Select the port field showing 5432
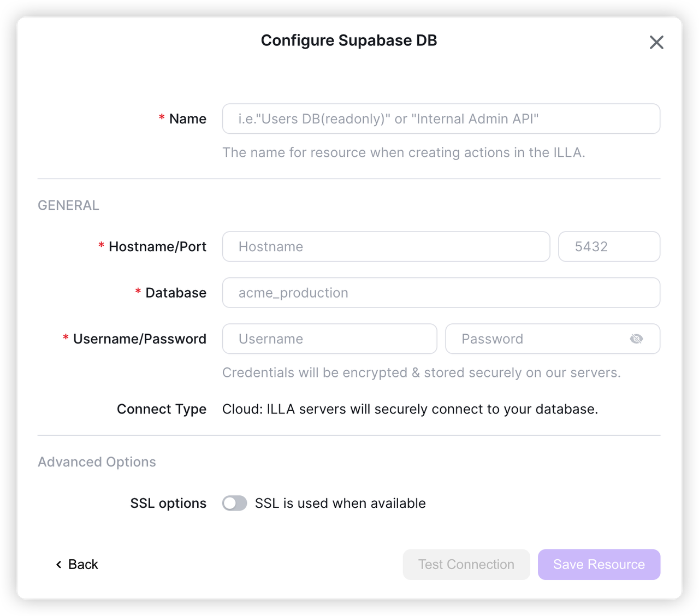699x616 pixels. 609,246
